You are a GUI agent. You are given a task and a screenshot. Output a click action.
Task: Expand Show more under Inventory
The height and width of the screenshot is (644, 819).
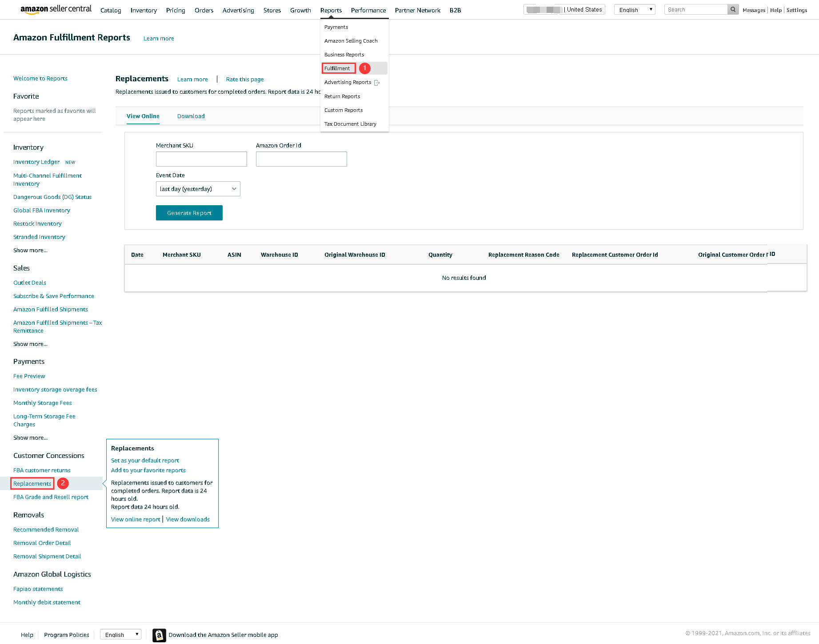point(30,250)
